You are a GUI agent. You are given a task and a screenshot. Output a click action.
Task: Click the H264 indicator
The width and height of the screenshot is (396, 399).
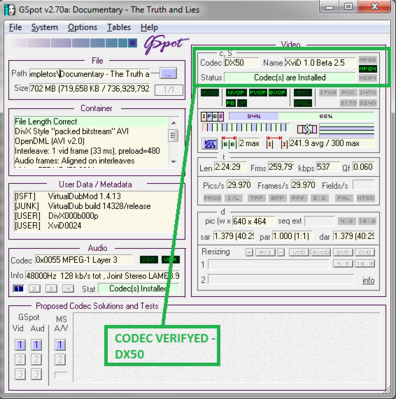tap(368, 78)
